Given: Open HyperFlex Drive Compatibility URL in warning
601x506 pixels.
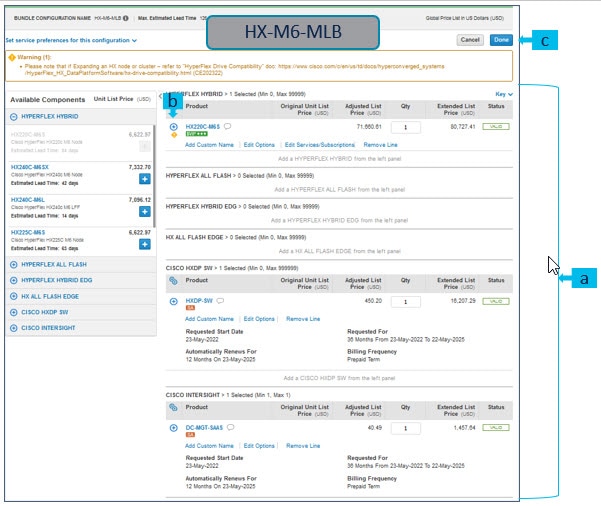Looking at the screenshot, I should tap(235, 69).
